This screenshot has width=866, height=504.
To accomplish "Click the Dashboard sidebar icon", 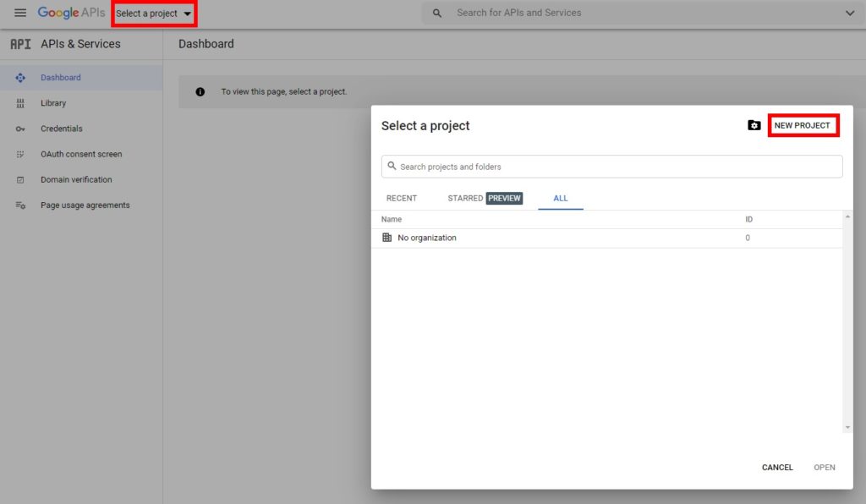I will pyautogui.click(x=20, y=78).
